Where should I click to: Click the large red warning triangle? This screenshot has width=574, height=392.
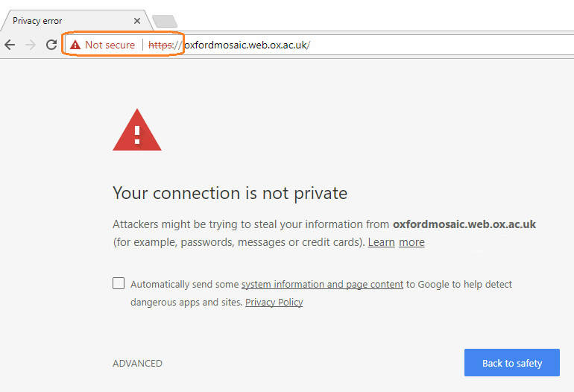tap(137, 130)
